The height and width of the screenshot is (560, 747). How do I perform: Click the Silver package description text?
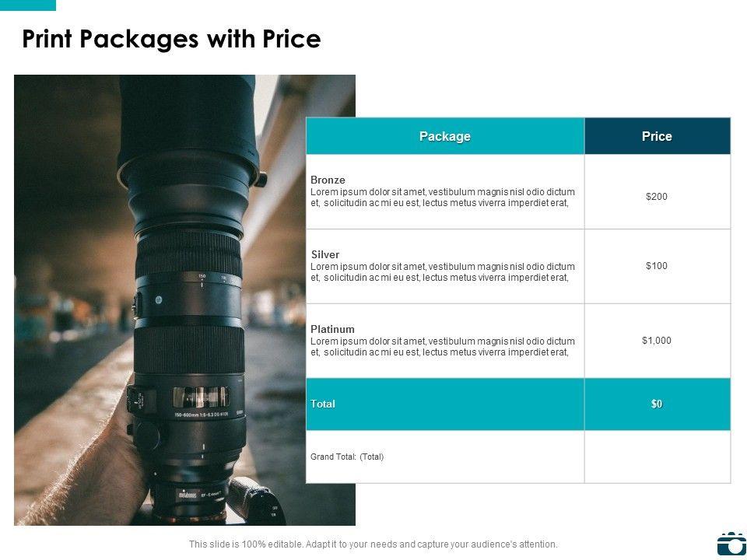[x=442, y=272]
